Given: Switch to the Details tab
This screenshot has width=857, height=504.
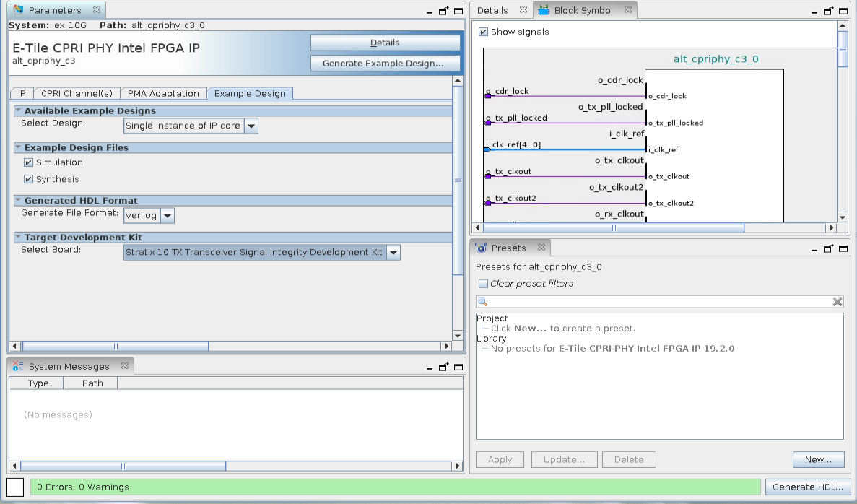Looking at the screenshot, I should (x=492, y=10).
